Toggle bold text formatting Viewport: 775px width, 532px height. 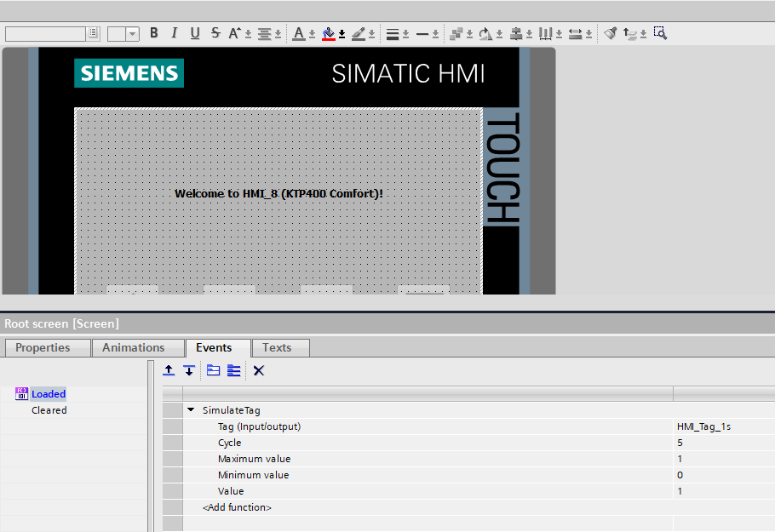[154, 33]
